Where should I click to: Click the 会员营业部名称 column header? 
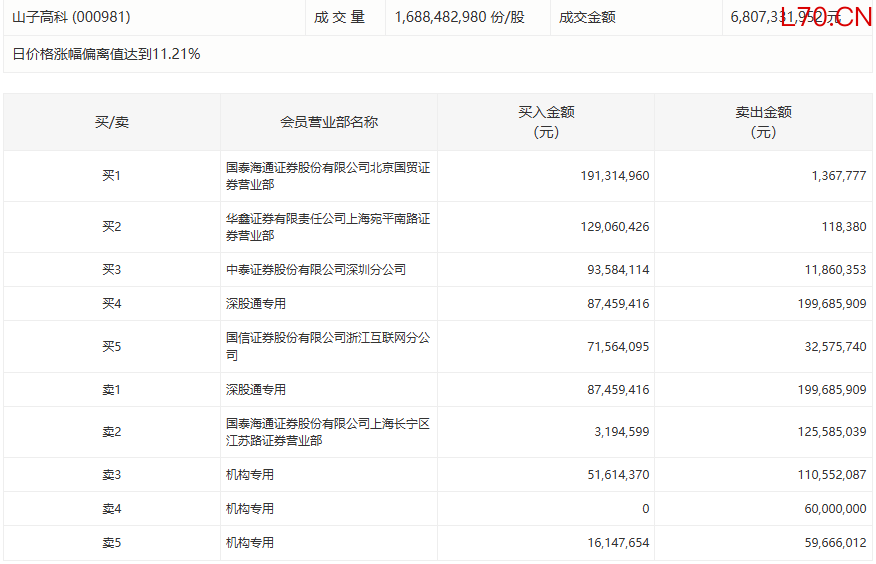tap(329, 122)
